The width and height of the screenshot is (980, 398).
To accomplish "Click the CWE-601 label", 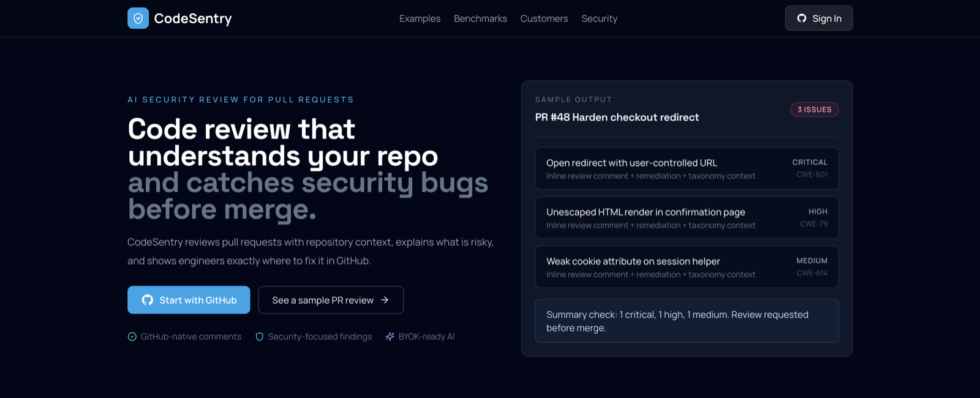I will (812, 175).
